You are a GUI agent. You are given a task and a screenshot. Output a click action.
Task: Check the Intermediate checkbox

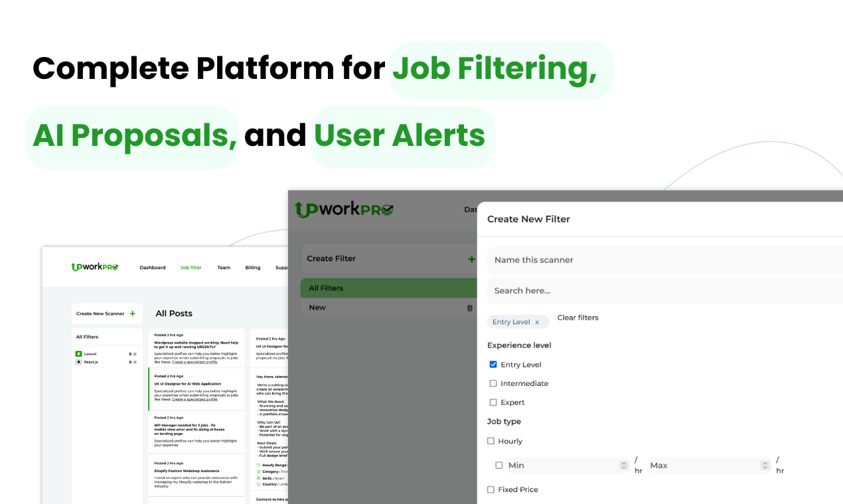[x=493, y=383]
